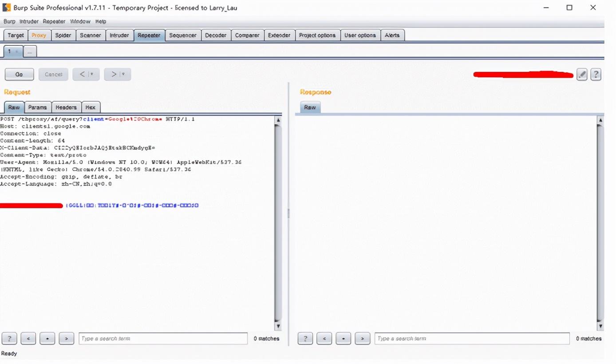Click the plus button in response search
This screenshot has height=364, width=616.
(344, 339)
